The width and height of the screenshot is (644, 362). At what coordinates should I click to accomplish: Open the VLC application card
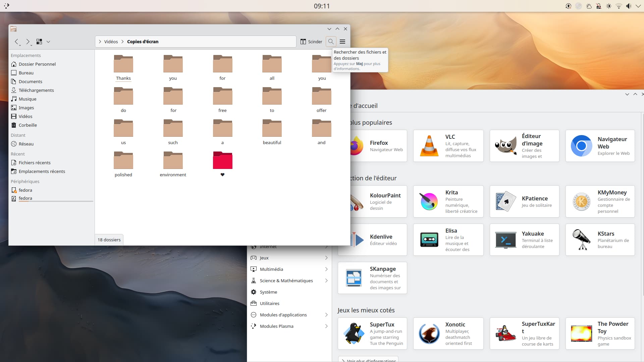[x=448, y=146]
